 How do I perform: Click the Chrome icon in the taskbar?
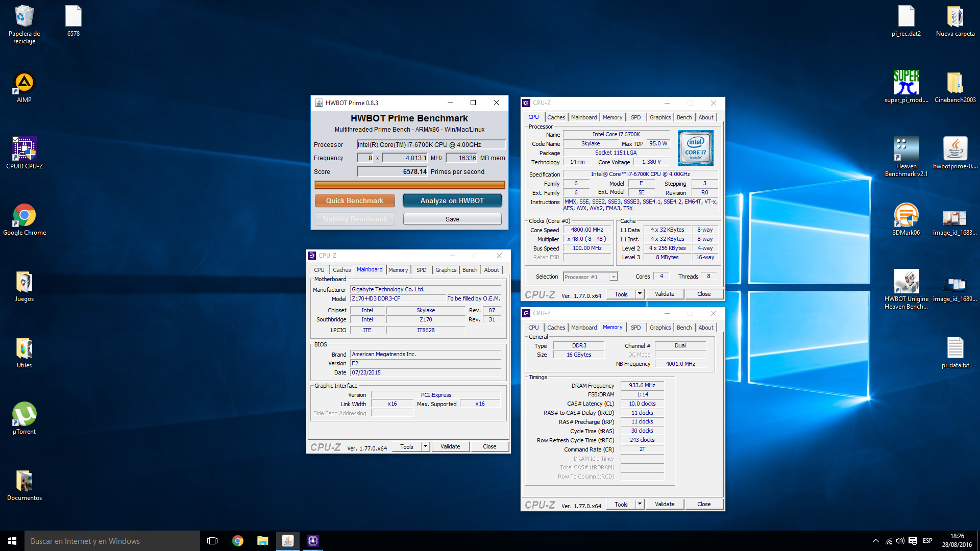pos(237,541)
